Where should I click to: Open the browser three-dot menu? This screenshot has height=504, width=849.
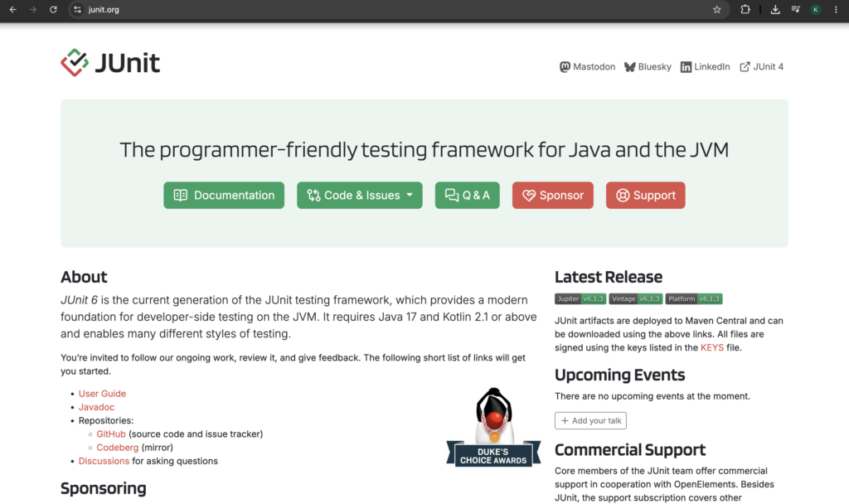[836, 9]
